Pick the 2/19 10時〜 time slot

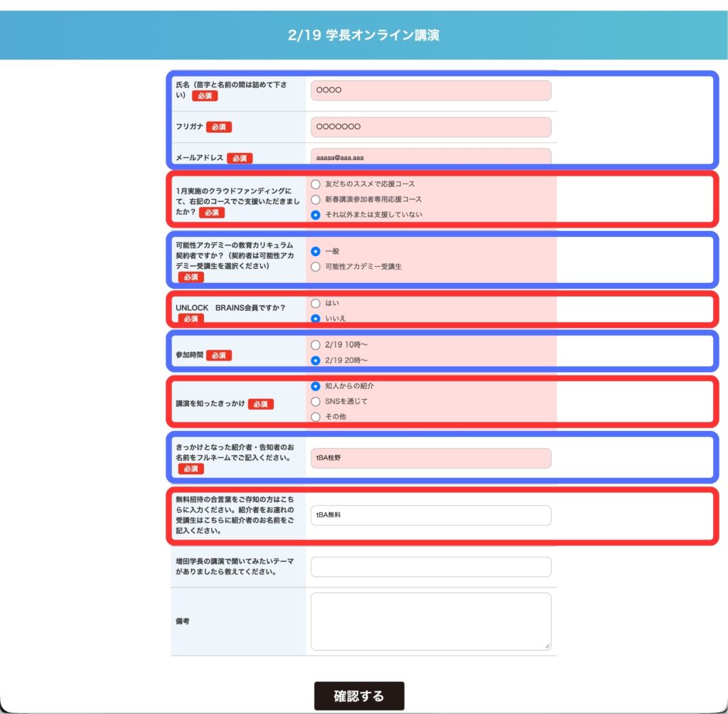[316, 345]
